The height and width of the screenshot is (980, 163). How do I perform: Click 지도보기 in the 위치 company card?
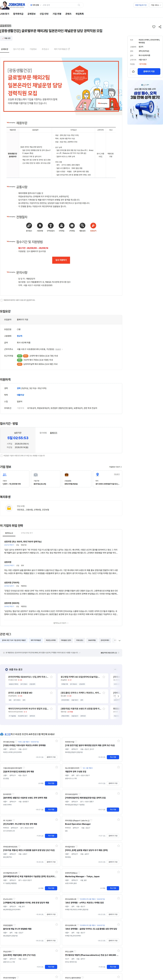[117, 474]
